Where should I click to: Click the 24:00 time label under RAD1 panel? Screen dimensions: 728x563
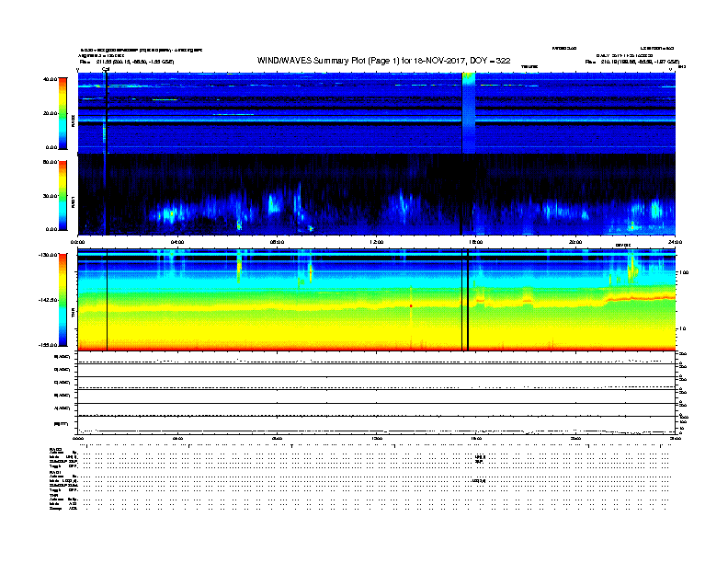[x=675, y=242]
